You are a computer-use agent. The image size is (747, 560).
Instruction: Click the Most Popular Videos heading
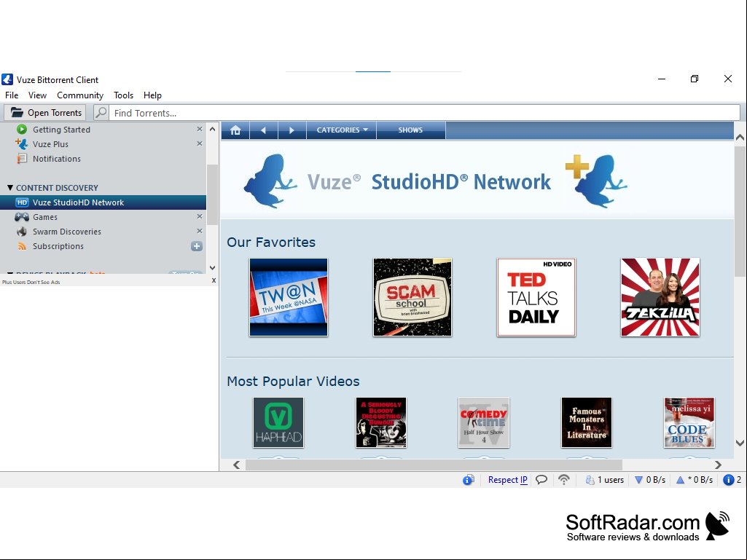point(293,381)
